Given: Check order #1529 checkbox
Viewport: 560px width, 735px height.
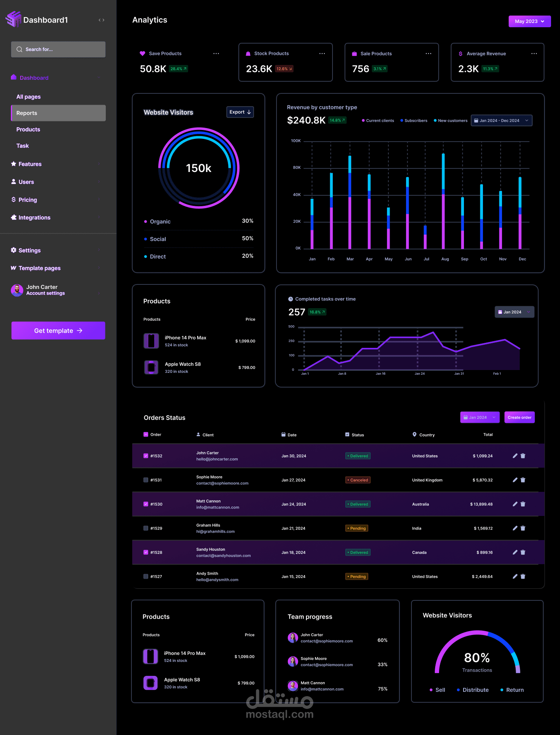Looking at the screenshot, I should 146,528.
